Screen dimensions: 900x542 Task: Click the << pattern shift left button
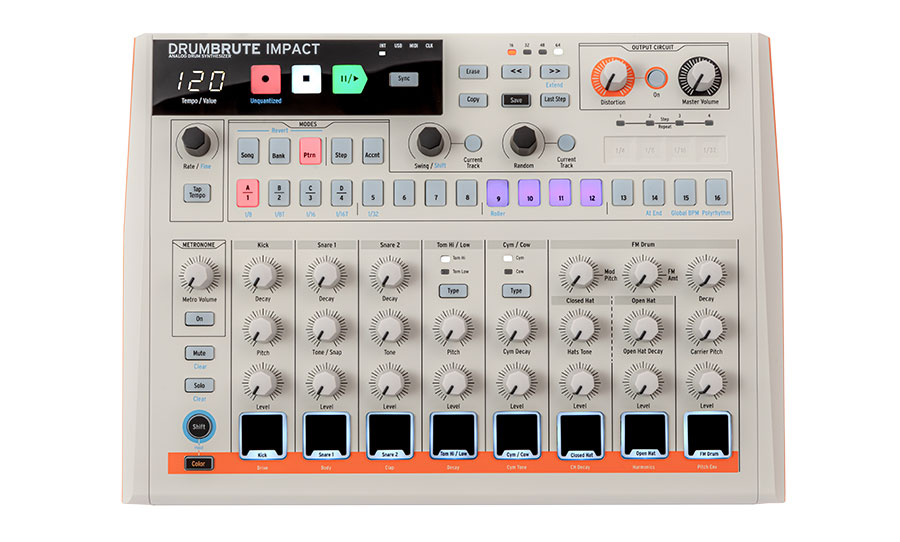coord(515,72)
